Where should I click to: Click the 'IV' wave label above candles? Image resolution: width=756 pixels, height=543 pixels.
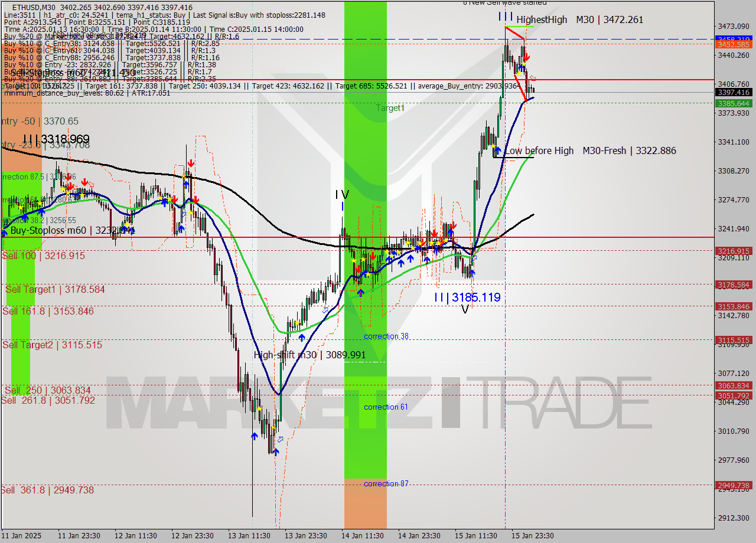coord(342,194)
